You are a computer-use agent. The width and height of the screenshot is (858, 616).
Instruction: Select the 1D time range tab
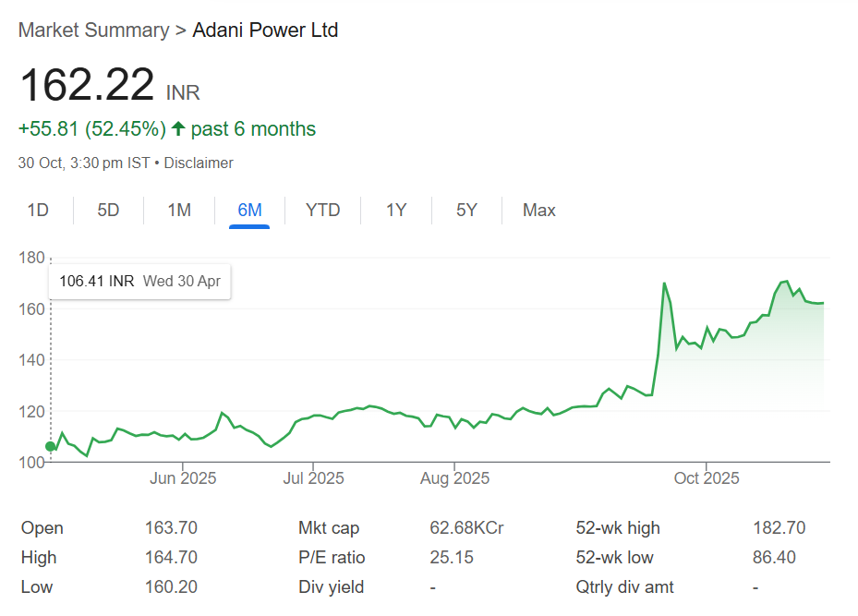pos(38,211)
